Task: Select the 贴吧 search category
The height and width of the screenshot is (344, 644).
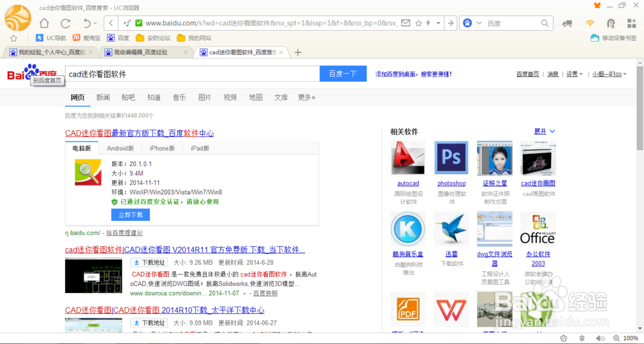Action: [x=128, y=97]
